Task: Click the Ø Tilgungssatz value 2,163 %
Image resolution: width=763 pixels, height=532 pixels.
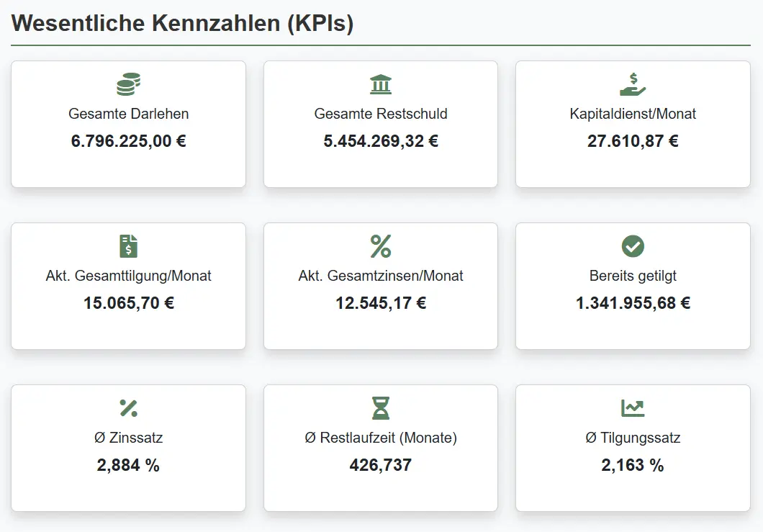Action: coord(633,464)
